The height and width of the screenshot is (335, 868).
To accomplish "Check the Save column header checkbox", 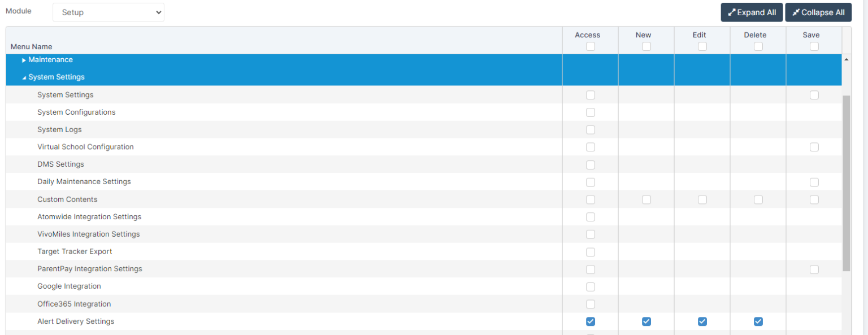I will pos(814,46).
